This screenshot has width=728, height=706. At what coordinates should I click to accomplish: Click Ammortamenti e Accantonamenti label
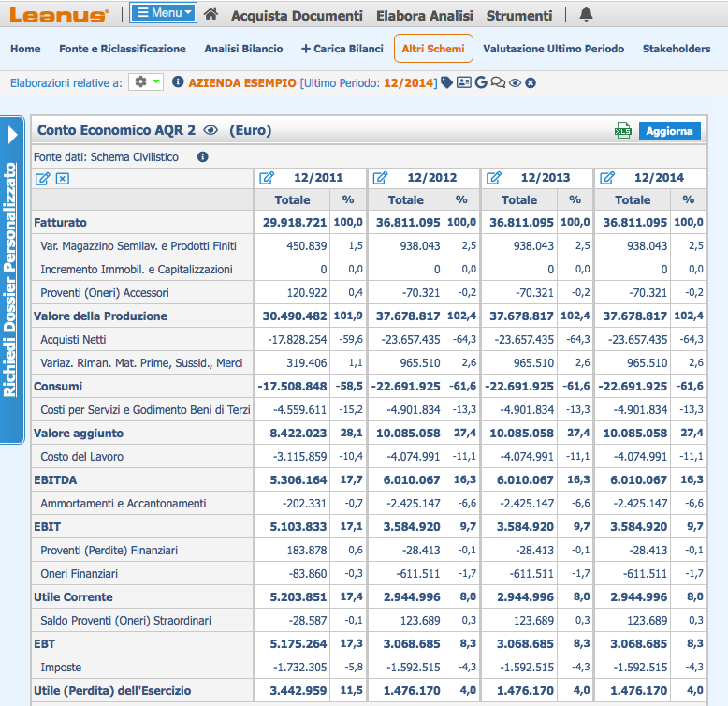pyautogui.click(x=123, y=504)
